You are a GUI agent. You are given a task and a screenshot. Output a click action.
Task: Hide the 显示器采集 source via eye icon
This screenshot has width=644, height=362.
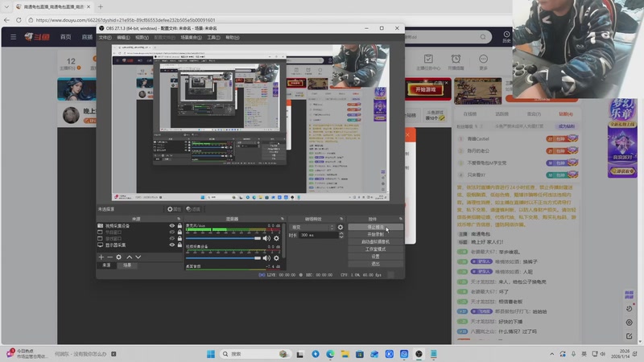172,245
